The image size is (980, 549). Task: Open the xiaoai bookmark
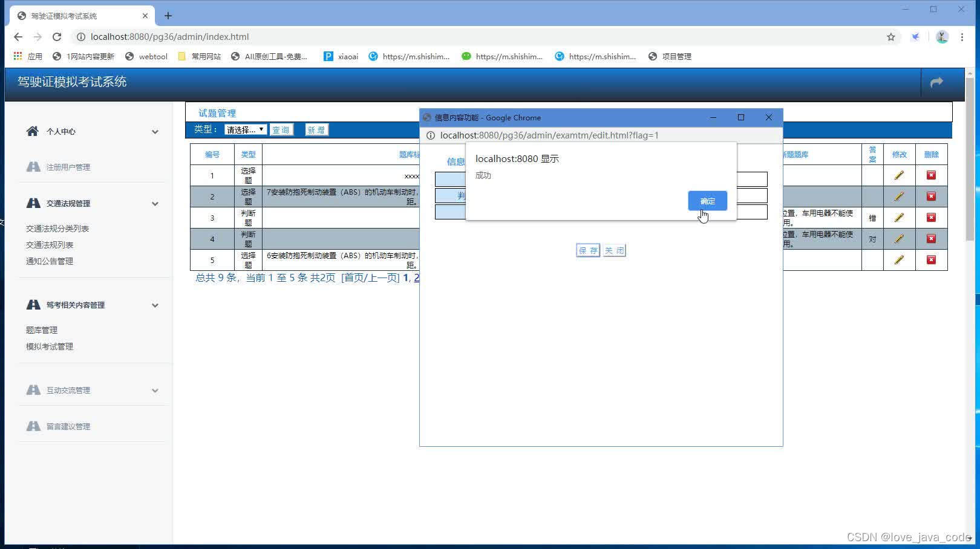[341, 56]
